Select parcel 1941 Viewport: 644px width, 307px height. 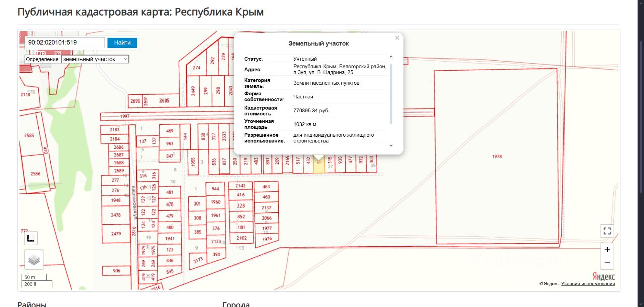[170, 239]
